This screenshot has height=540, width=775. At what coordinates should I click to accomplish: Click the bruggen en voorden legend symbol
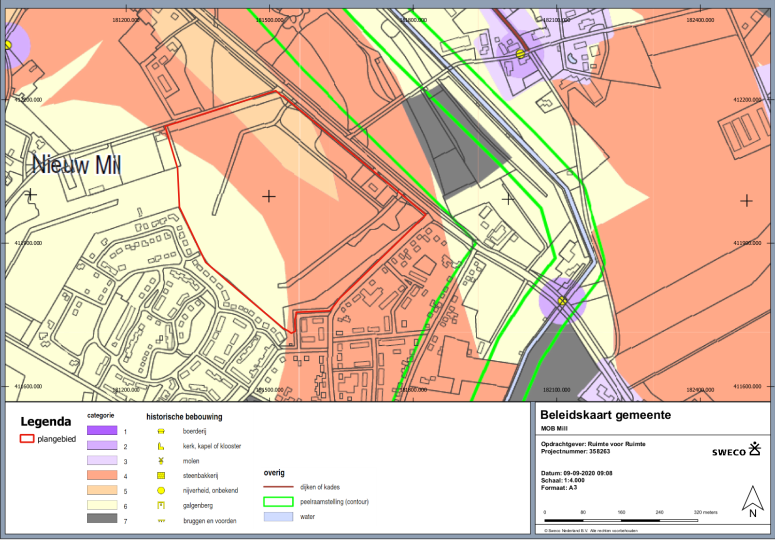pos(161,521)
